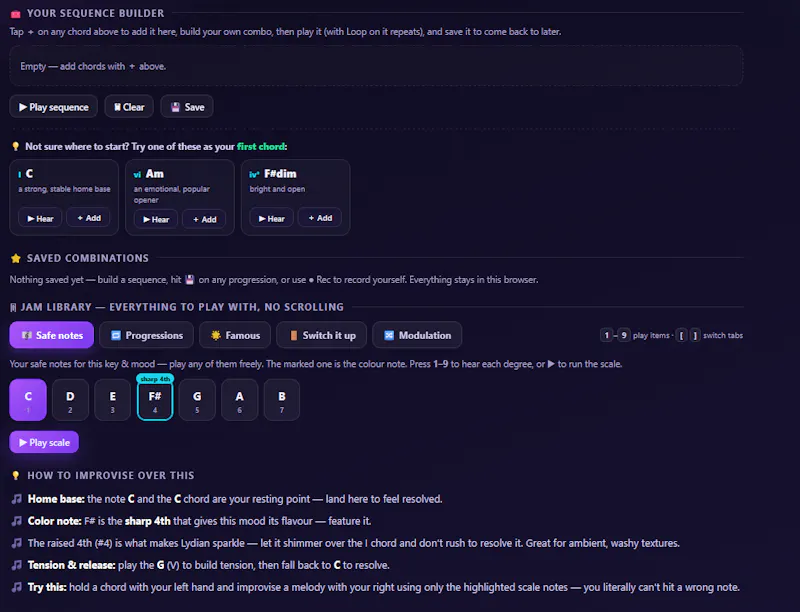Open the Progressions tab
This screenshot has width=800, height=612.
(146, 335)
